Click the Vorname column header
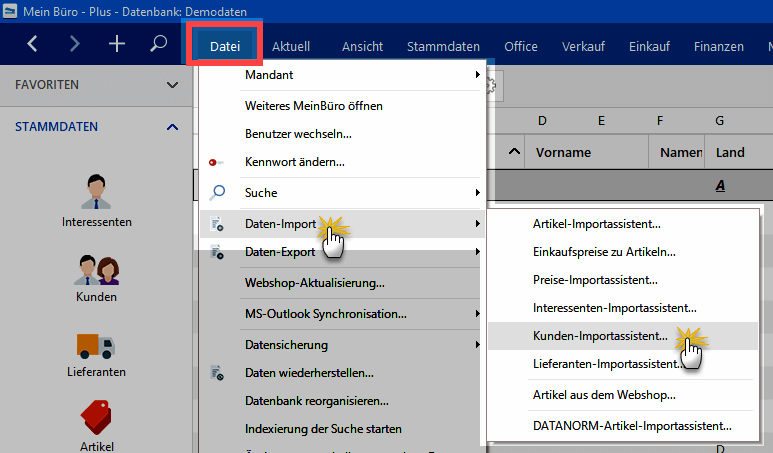The height and width of the screenshot is (453, 773). tap(586, 152)
